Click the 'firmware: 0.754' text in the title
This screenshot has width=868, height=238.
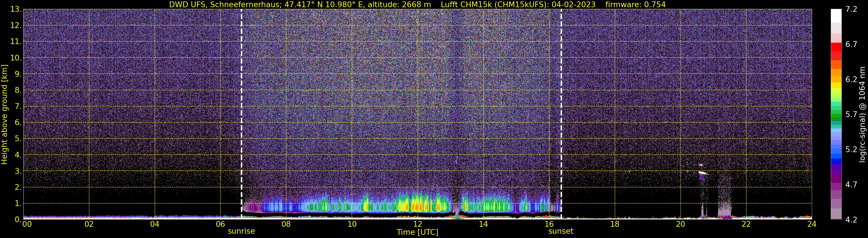(636, 5)
